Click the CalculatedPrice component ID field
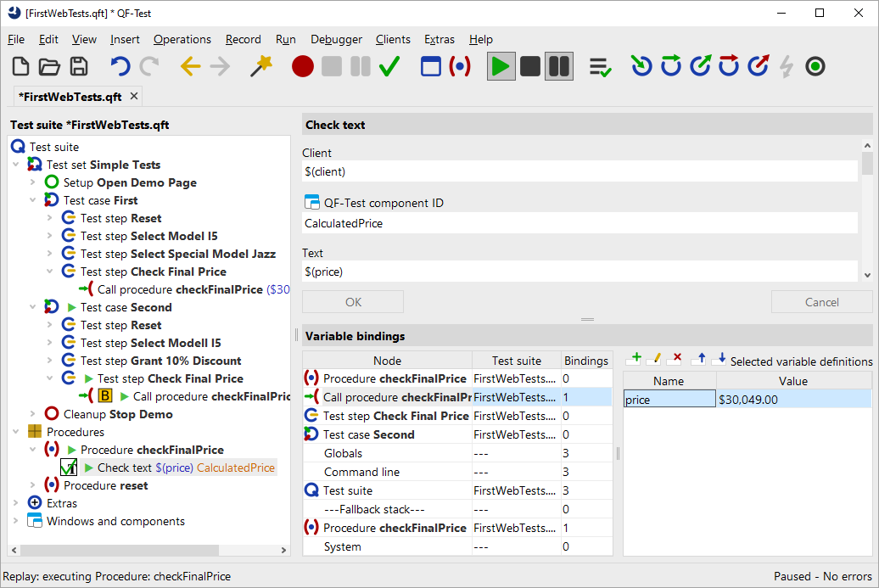879x588 pixels. [x=579, y=223]
